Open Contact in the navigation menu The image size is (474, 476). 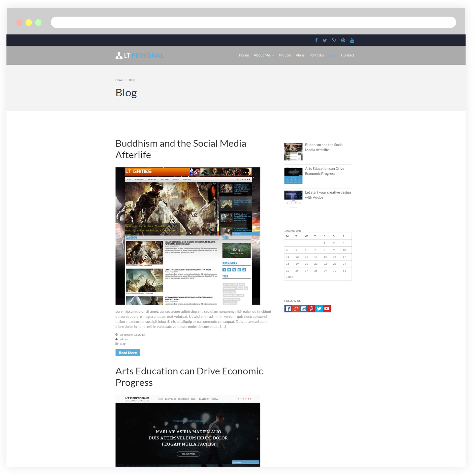[x=348, y=55]
